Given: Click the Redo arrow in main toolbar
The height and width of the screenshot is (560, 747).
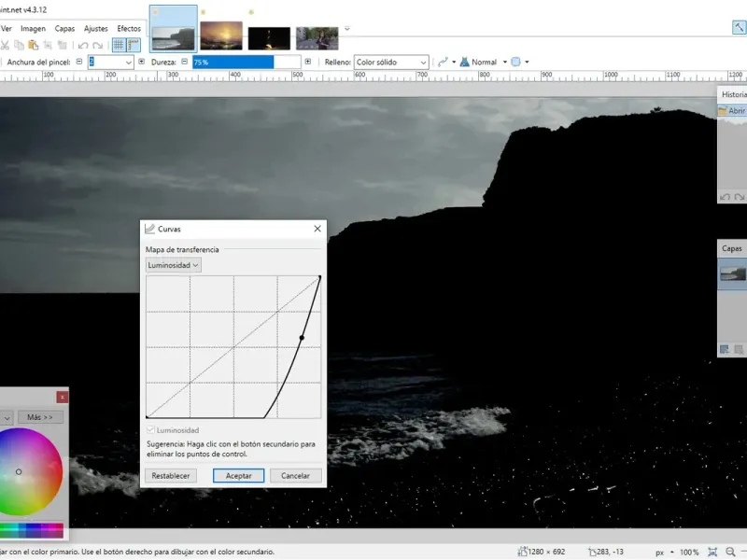Looking at the screenshot, I should [x=98, y=46].
